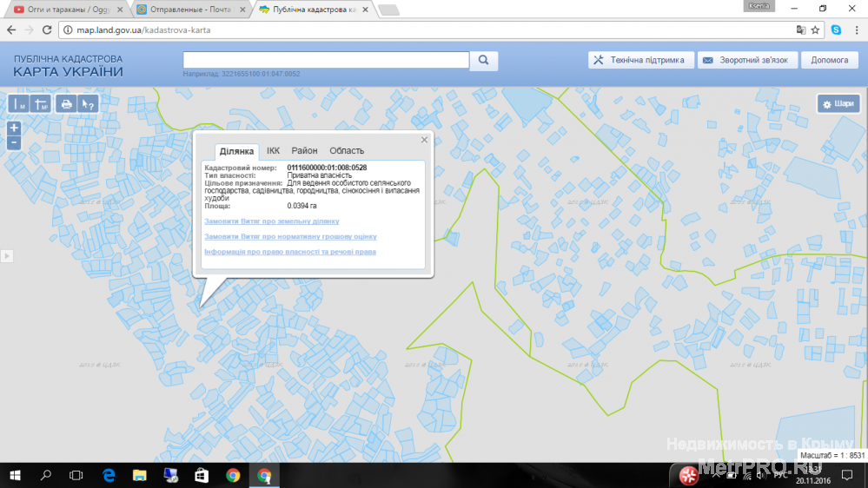Switch to the ІКК tab
Viewport: 868px width, 488px height.
(273, 150)
